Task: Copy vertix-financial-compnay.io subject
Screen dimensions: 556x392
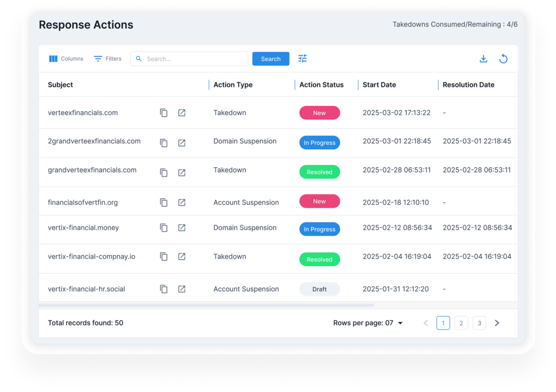Action: (163, 256)
